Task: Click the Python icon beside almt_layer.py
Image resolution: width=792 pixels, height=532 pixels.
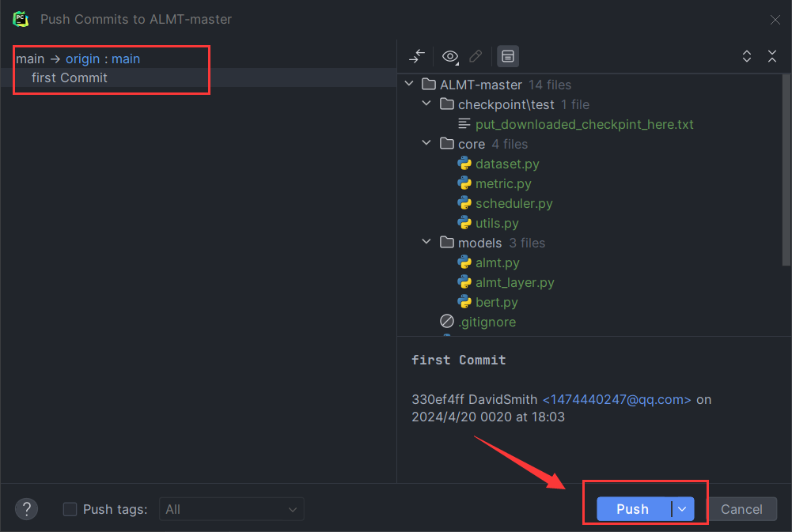Action: [464, 281]
